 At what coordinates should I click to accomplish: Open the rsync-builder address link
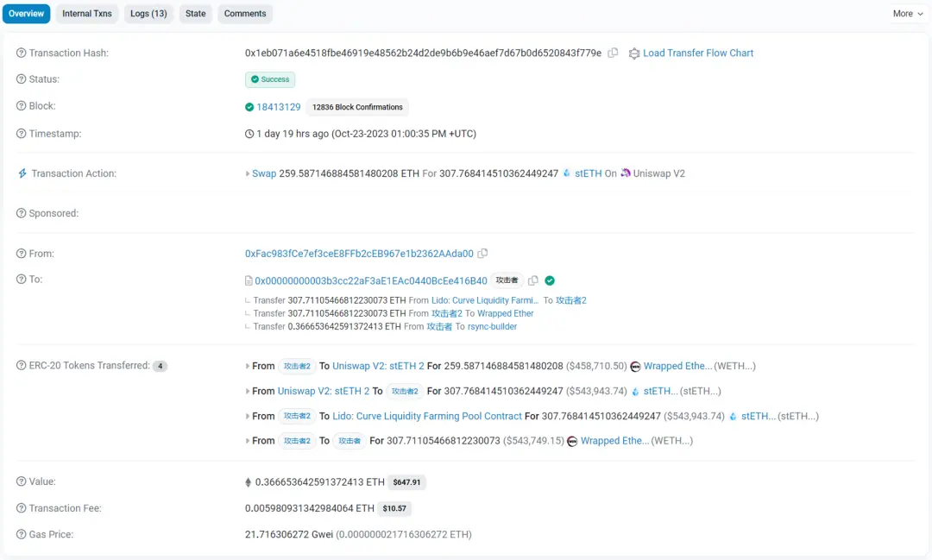click(x=492, y=326)
